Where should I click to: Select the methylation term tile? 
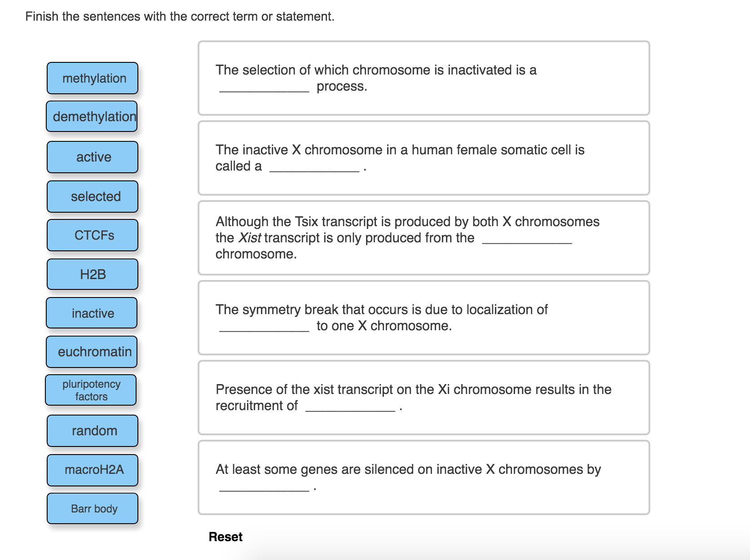(x=92, y=78)
